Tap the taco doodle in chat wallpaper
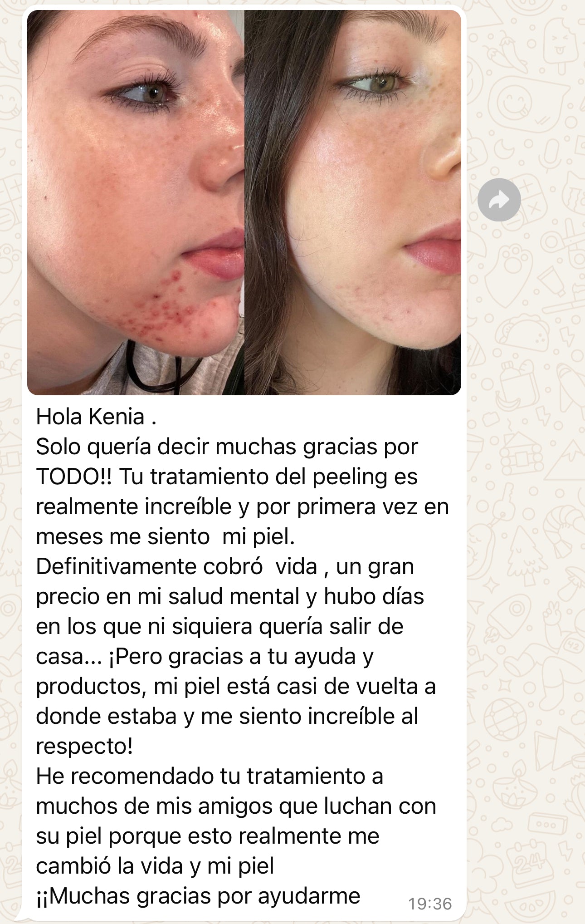The image size is (585, 924). point(522,333)
